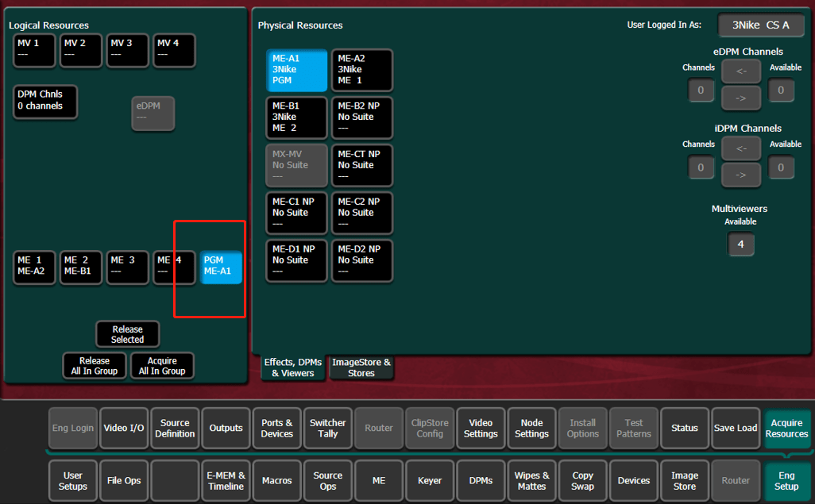Open the Copy Swap menu
Image resolution: width=815 pixels, height=504 pixels.
pos(582,480)
